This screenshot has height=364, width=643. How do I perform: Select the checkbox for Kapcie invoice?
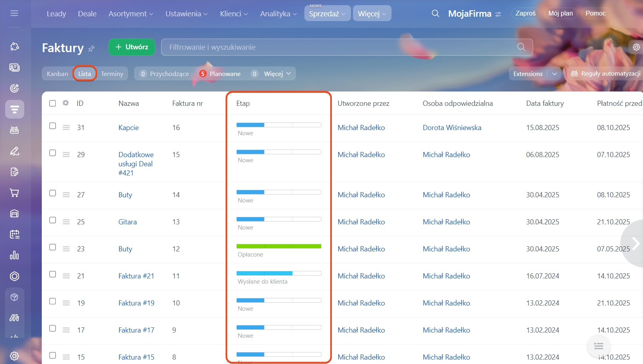pos(53,126)
